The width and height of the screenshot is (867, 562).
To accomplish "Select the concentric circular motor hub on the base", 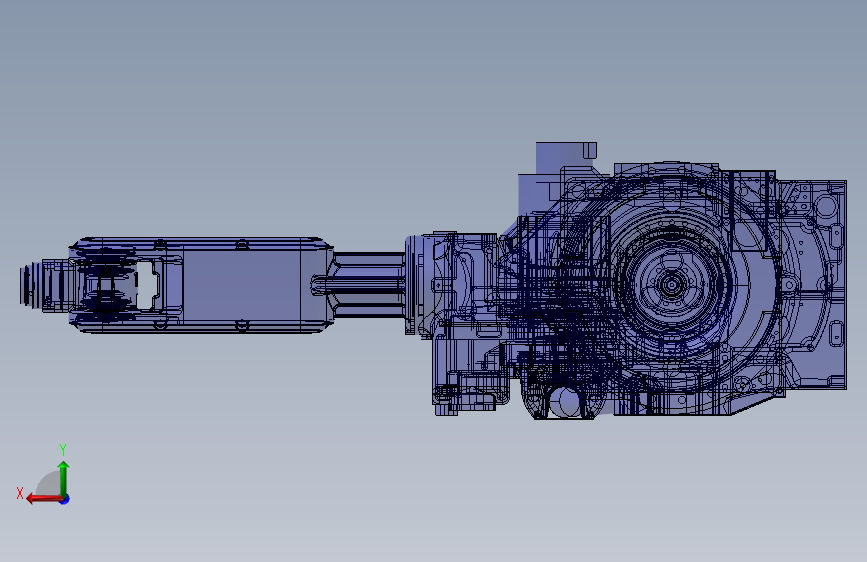I will coord(671,285).
